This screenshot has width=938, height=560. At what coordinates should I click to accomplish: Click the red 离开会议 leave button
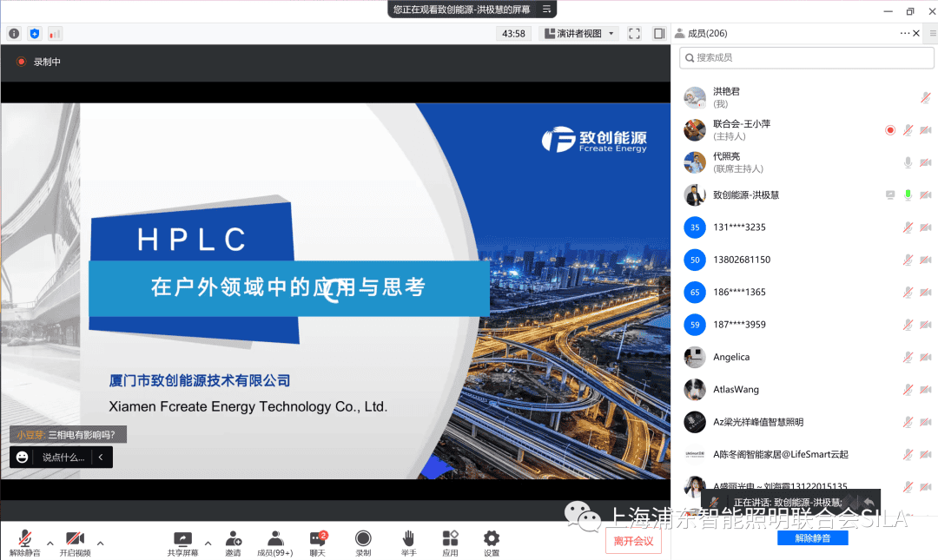[x=634, y=540]
